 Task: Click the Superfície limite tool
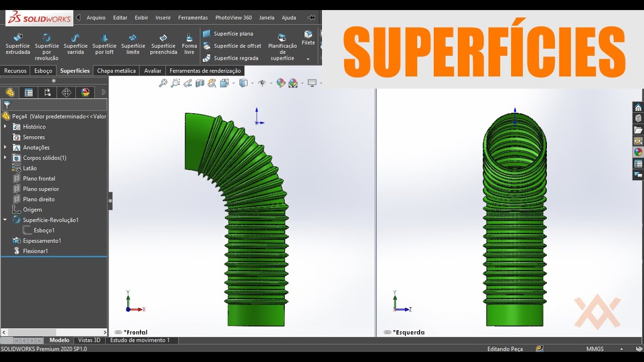[133, 44]
